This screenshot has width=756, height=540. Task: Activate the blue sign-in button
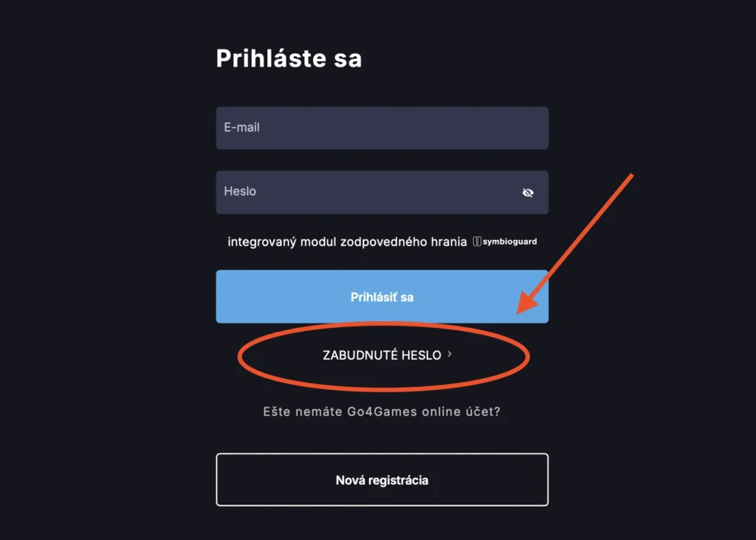pyautogui.click(x=382, y=296)
